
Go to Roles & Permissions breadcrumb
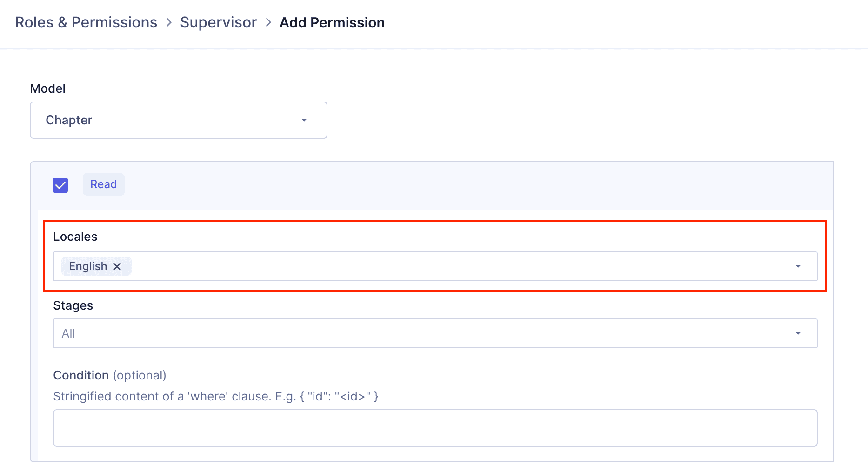click(86, 23)
